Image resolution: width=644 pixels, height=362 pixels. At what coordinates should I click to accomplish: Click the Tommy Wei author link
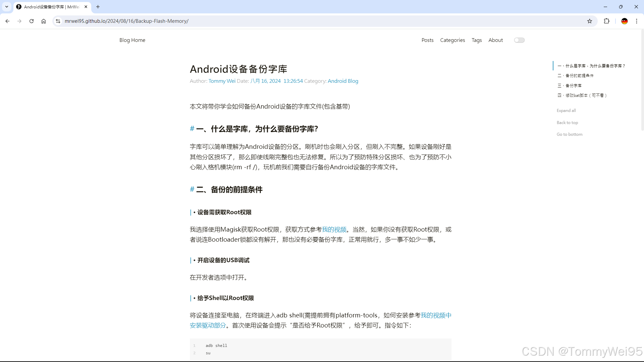[x=222, y=81]
